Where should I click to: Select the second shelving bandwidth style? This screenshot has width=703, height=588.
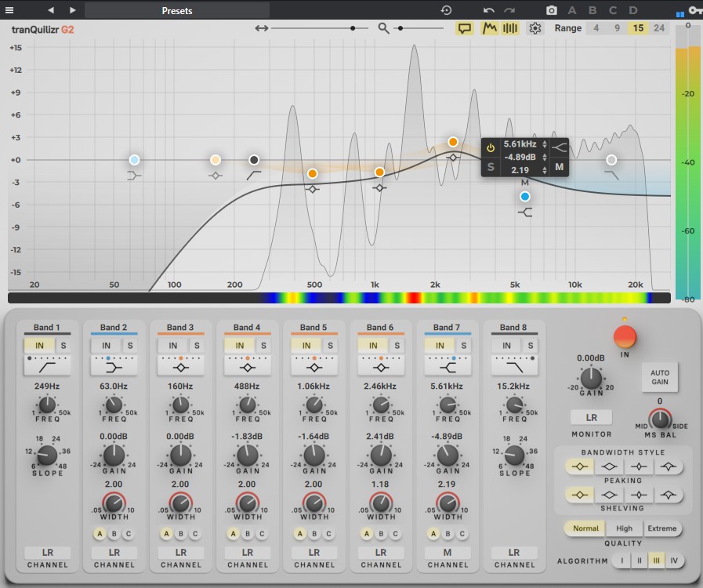[609, 495]
